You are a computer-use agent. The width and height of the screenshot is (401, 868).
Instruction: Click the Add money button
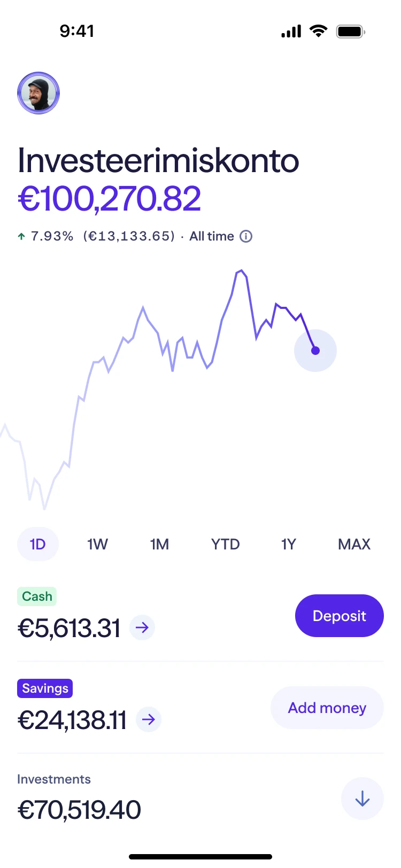(x=327, y=708)
